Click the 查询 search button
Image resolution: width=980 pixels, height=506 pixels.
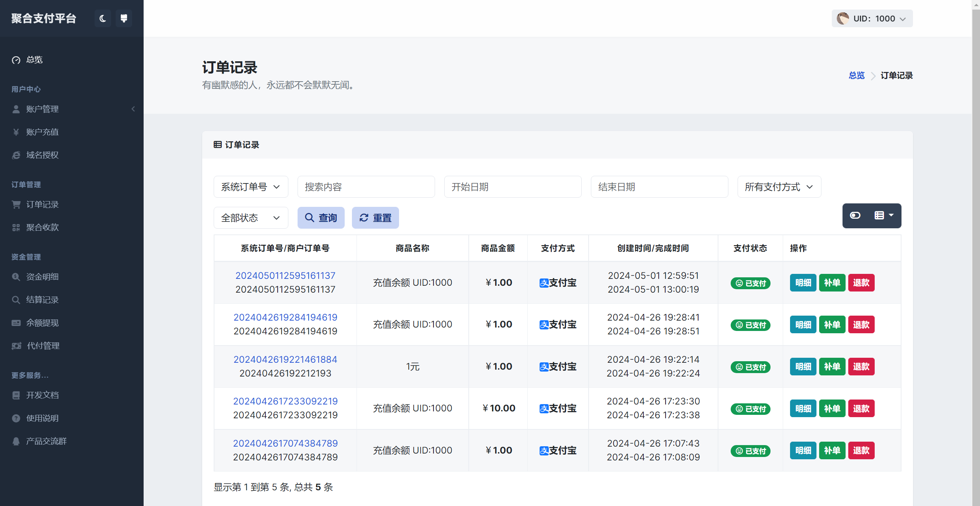tap(321, 218)
